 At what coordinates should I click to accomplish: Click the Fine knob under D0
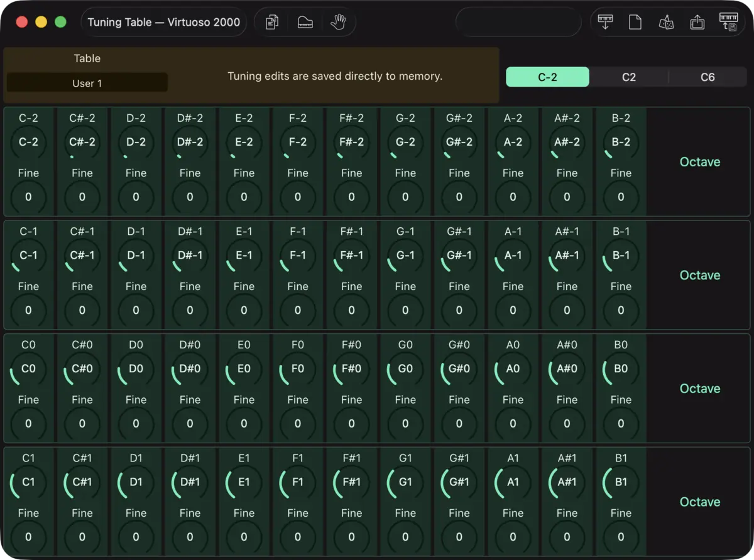(136, 423)
